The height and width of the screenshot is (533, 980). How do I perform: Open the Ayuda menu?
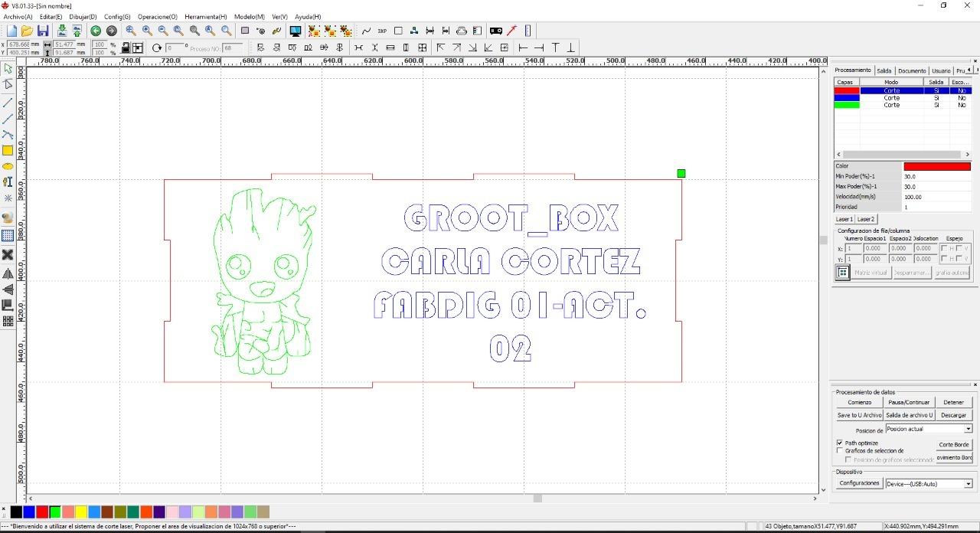308,16
